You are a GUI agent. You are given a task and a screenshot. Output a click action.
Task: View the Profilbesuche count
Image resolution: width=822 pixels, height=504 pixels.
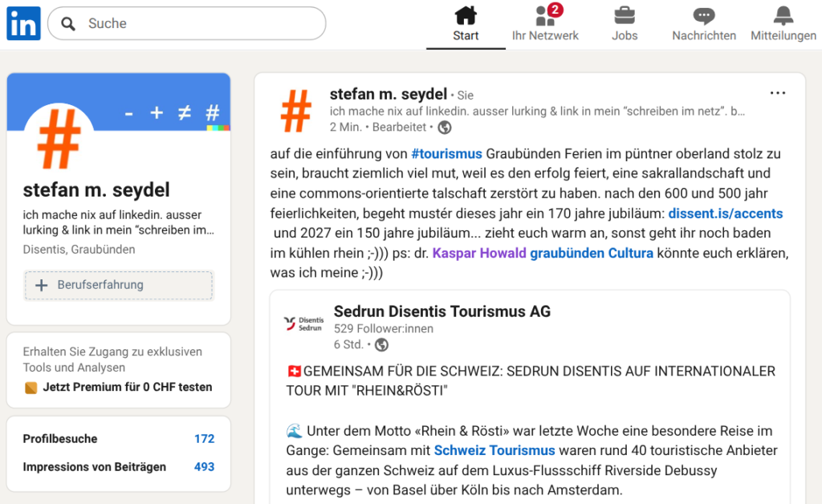(x=204, y=439)
